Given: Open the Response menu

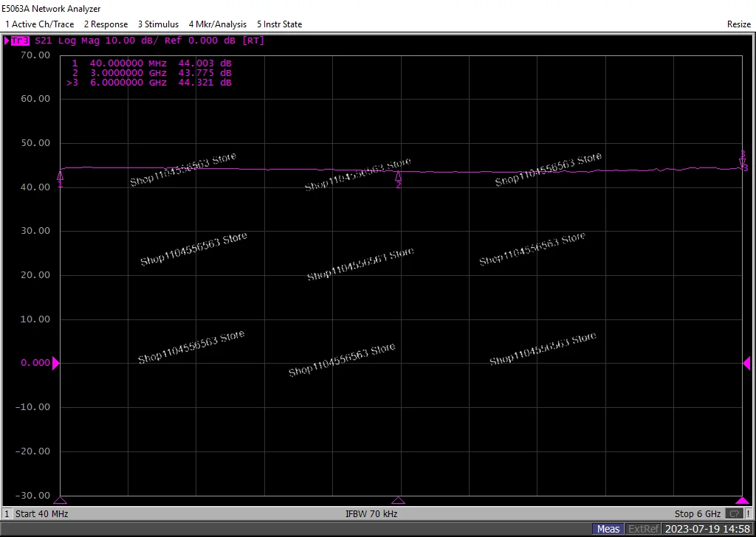Looking at the screenshot, I should (106, 24).
